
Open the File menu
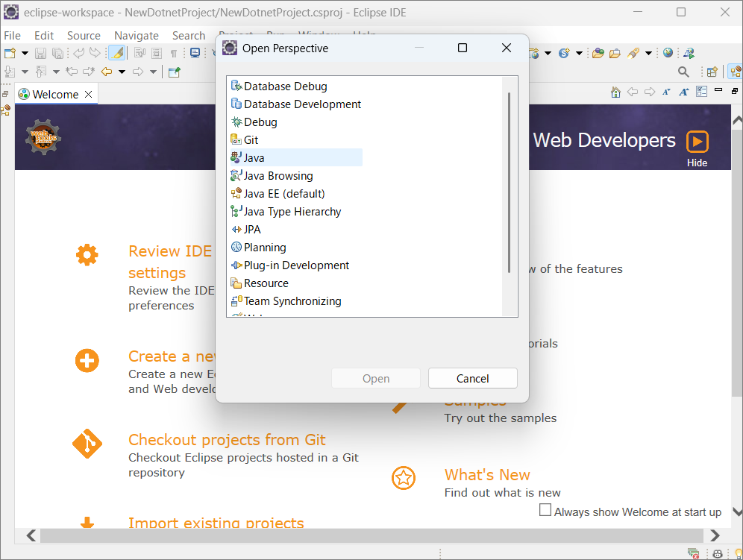pyautogui.click(x=13, y=36)
